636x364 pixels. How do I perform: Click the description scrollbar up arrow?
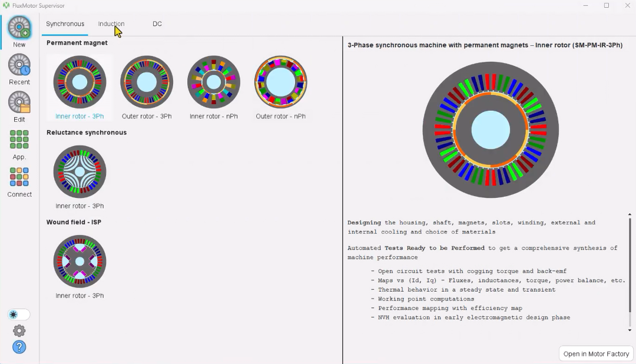coord(630,214)
